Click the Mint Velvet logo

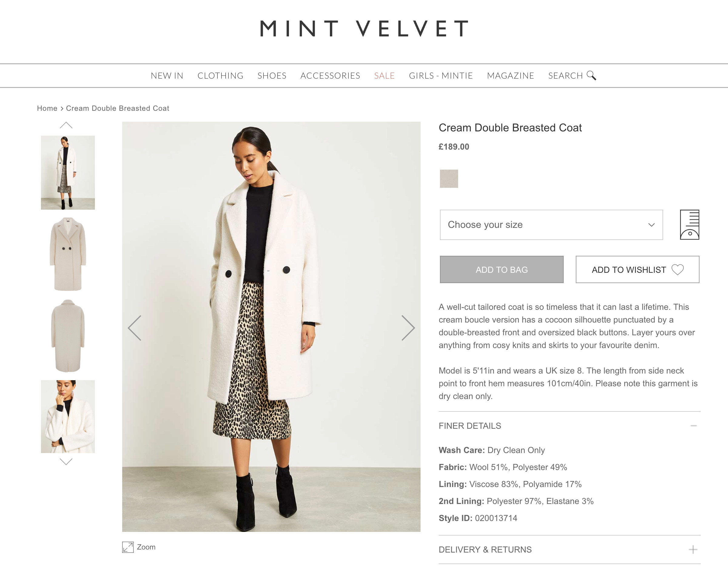click(x=364, y=28)
